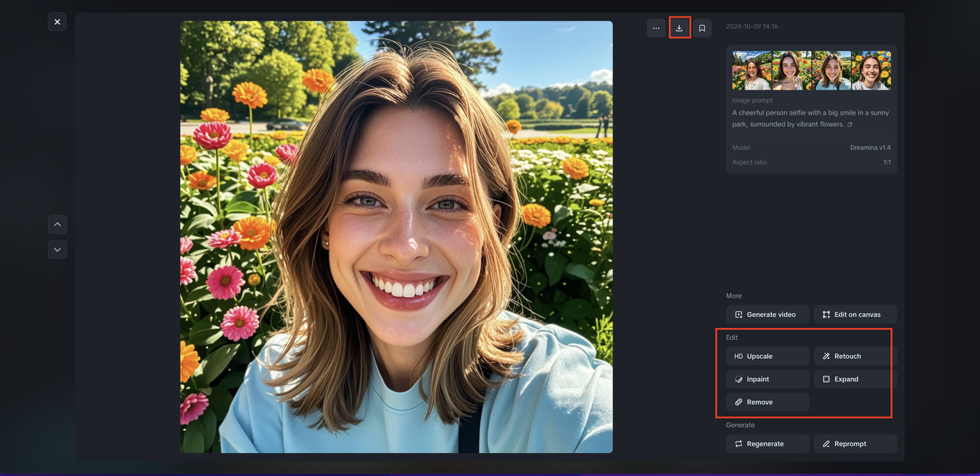This screenshot has height=476, width=980.
Task: Click the Edit on canvas button
Action: tap(855, 315)
